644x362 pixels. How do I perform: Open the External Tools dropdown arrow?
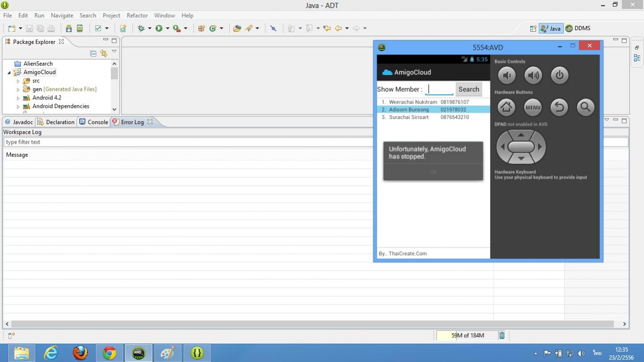coord(185,28)
